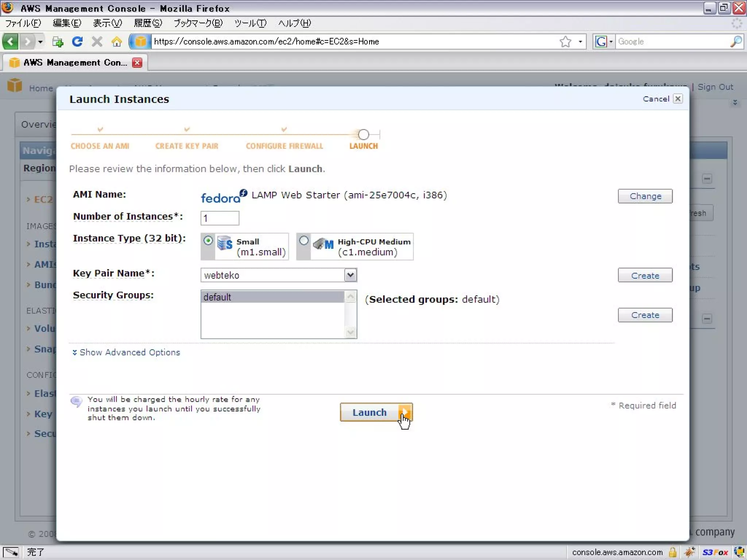747x560 pixels.
Task: Select the AWS Management Console tab
Action: click(x=75, y=63)
